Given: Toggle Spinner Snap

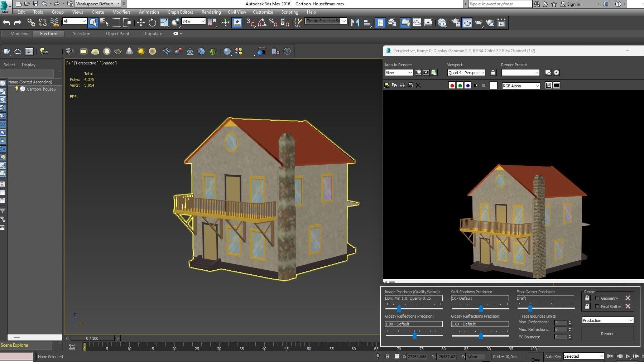Looking at the screenshot, I should pyautogui.click(x=285, y=23).
